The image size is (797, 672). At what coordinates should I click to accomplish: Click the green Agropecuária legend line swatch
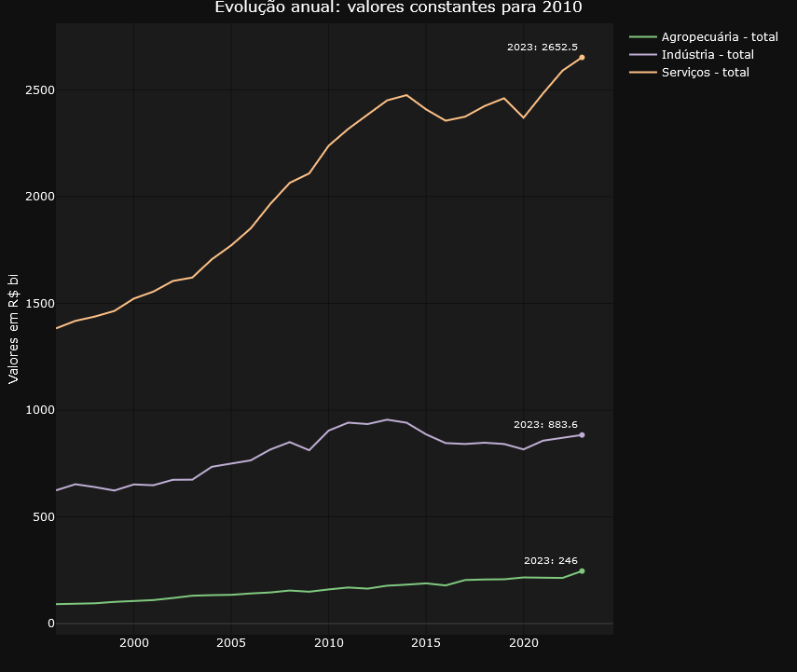(643, 36)
